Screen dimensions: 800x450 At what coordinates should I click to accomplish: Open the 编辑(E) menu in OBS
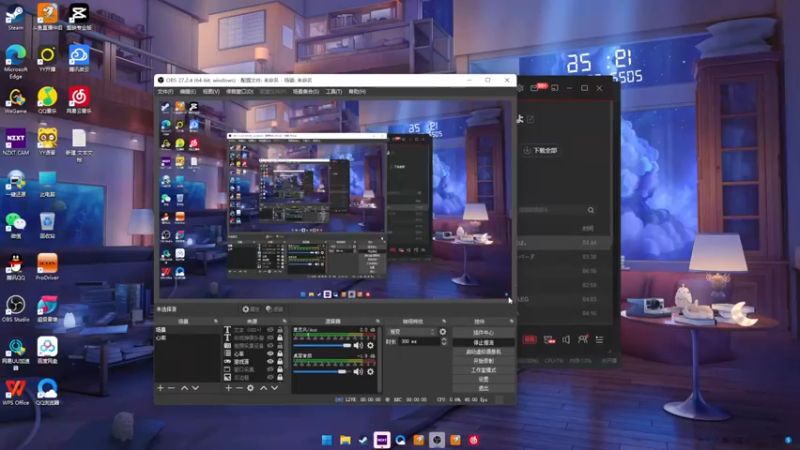pyautogui.click(x=188, y=92)
